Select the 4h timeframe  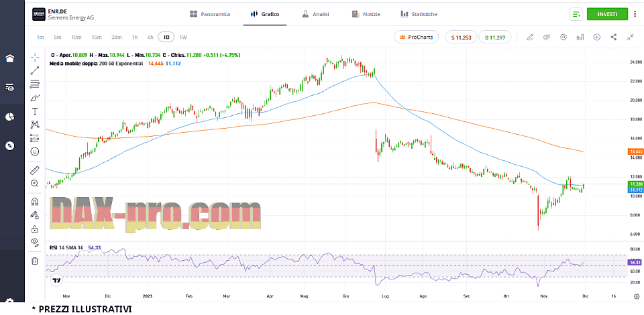(150, 37)
